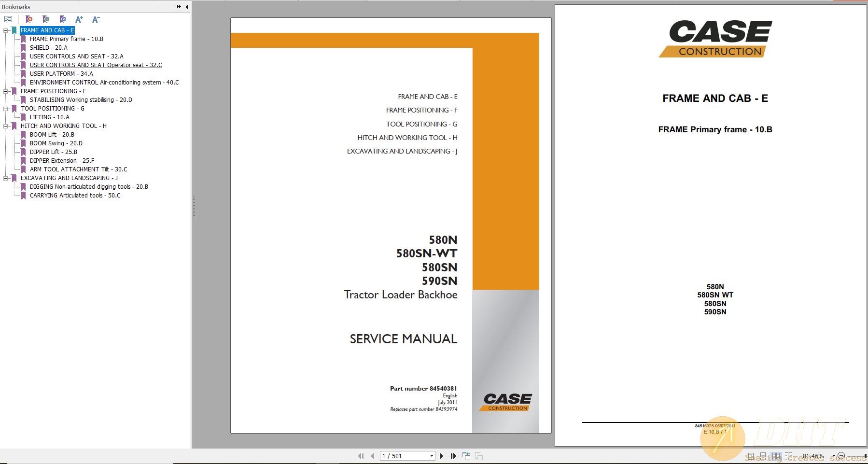
Task: Decrease bookmark text size with A-
Action: coord(95,19)
